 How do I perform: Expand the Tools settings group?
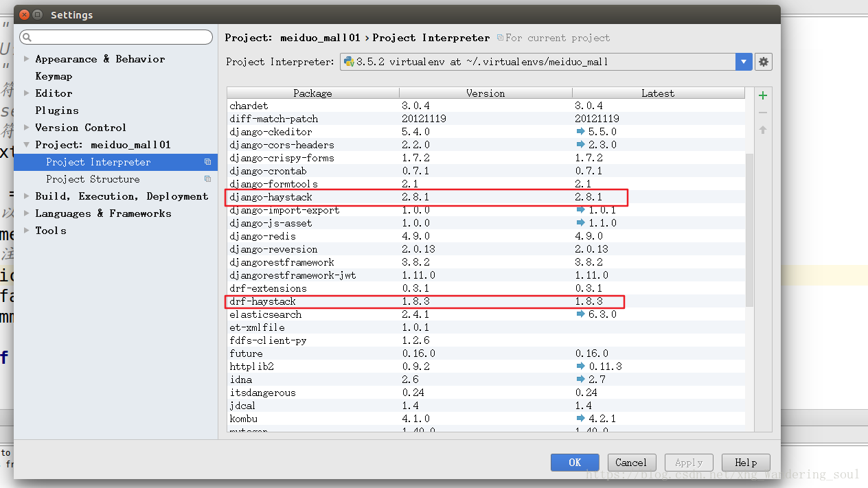26,231
